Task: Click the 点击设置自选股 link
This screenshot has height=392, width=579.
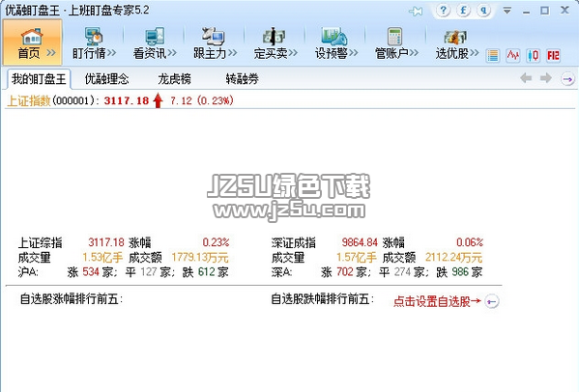Action: pyautogui.click(x=437, y=301)
